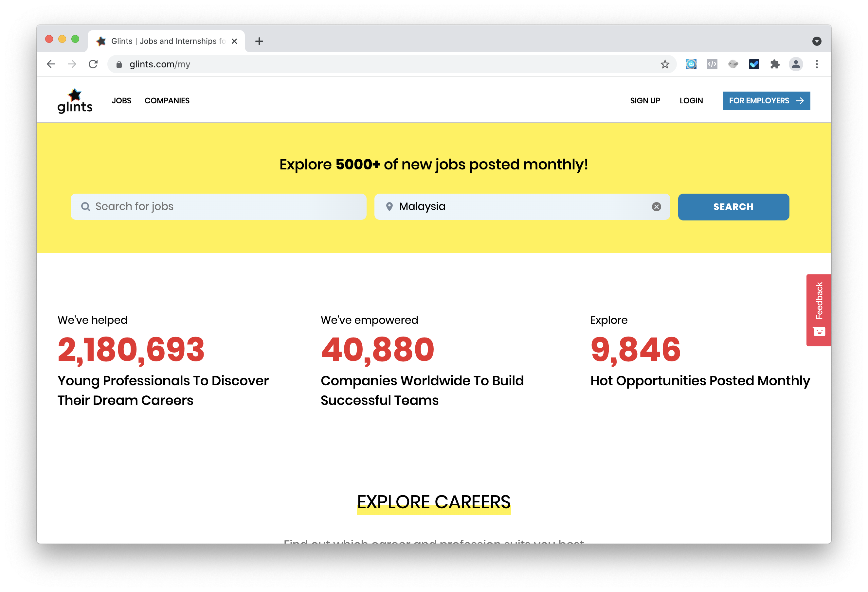
Task: Click the bookmark star in address bar
Action: pos(665,64)
